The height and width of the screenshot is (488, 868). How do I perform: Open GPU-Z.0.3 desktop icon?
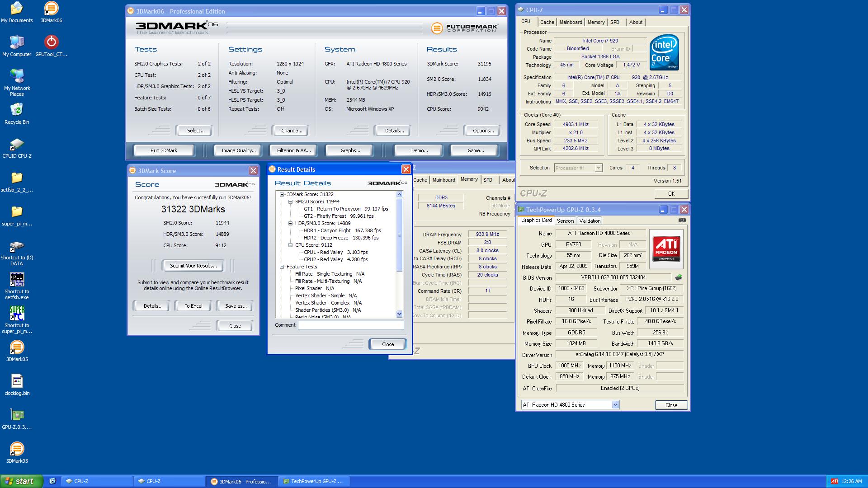(17, 419)
